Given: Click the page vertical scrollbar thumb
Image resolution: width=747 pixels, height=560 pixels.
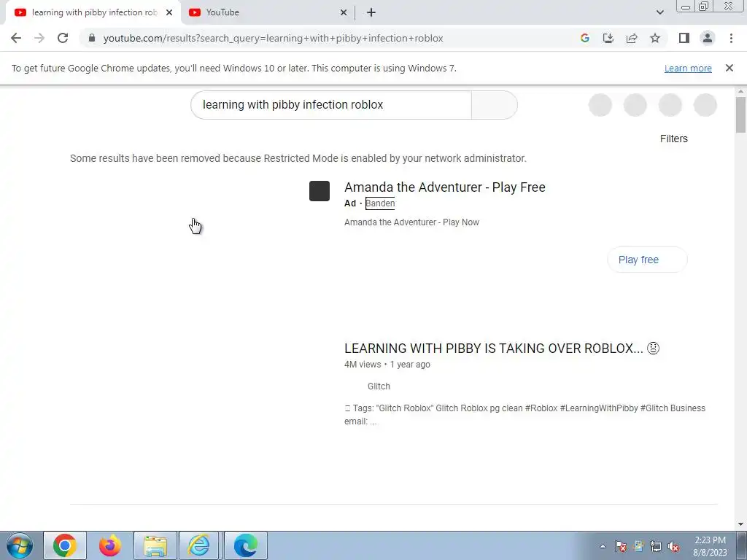Looking at the screenshot, I should pyautogui.click(x=740, y=114).
